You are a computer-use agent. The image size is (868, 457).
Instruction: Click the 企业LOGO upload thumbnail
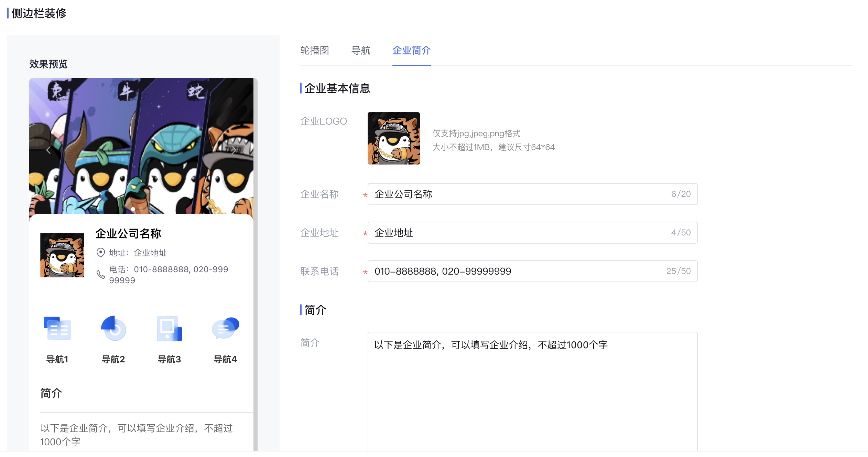(394, 138)
